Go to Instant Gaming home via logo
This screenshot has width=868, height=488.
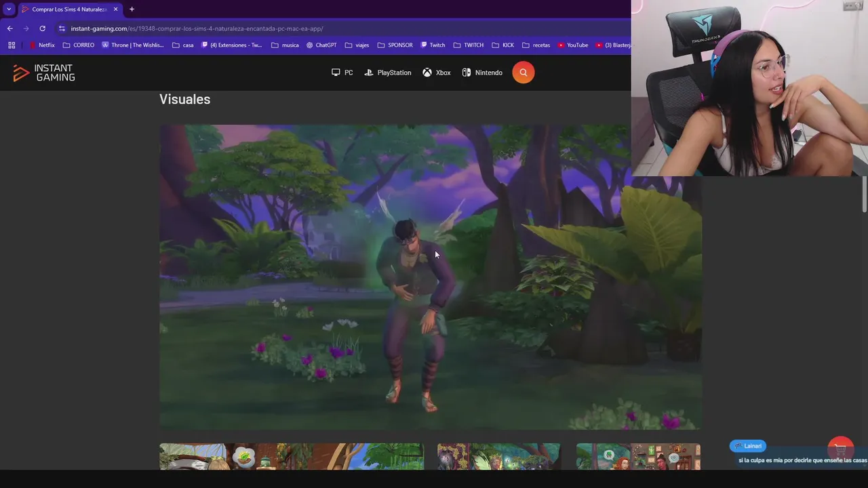(x=44, y=73)
